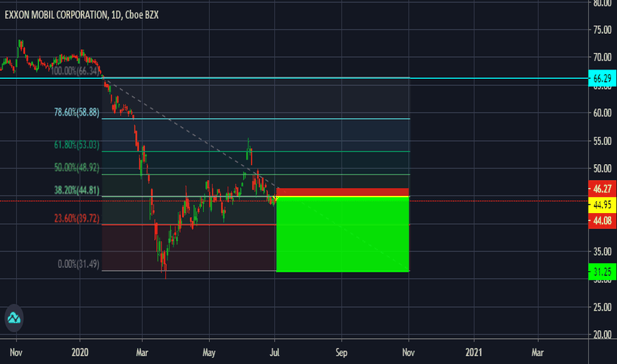Click the 2020 label on time axis
The image size is (617, 364).
tap(80, 352)
